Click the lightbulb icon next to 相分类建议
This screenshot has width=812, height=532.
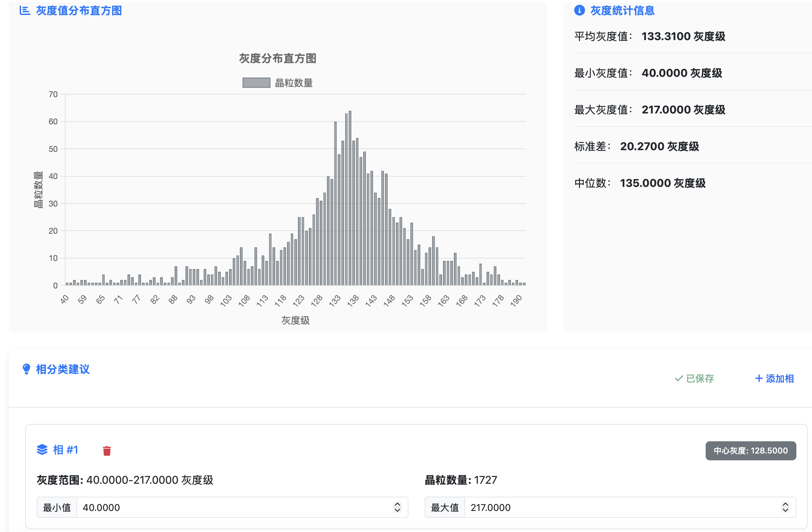[x=26, y=369]
